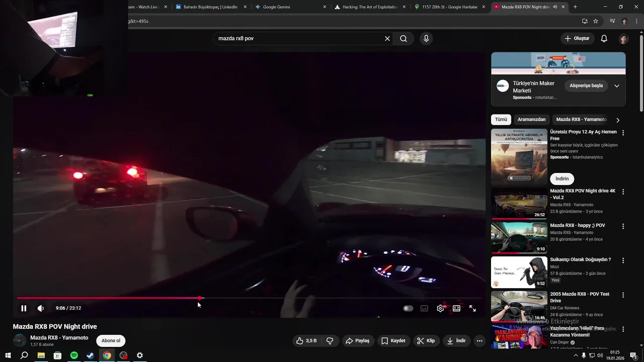Screen dimensions: 644x362
Task: Open the YouTube account avatar menu
Action: click(x=624, y=38)
